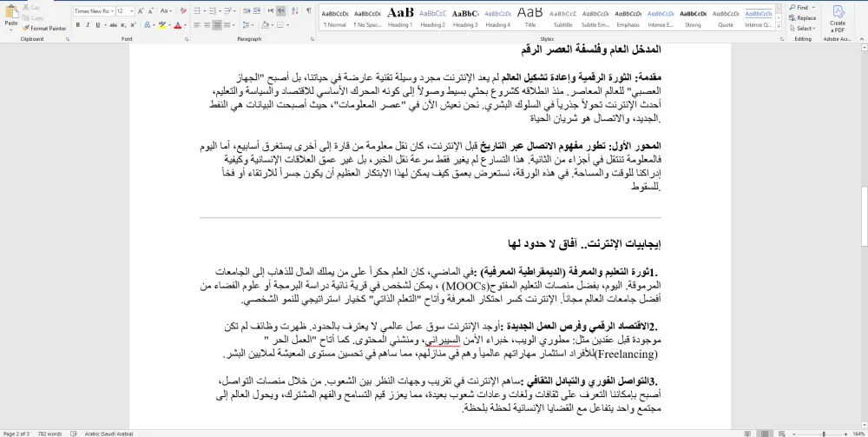The image size is (868, 437).
Task: Apply Bold formatting
Action: click(77, 25)
